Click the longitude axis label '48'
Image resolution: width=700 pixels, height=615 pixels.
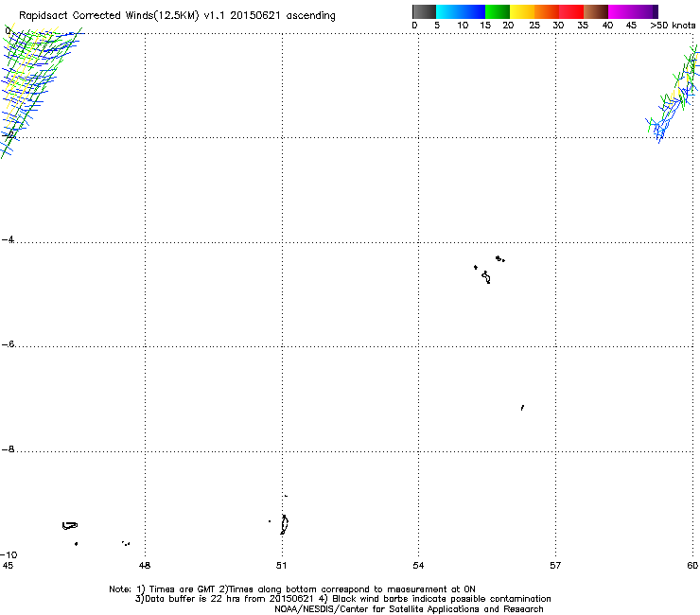click(145, 566)
